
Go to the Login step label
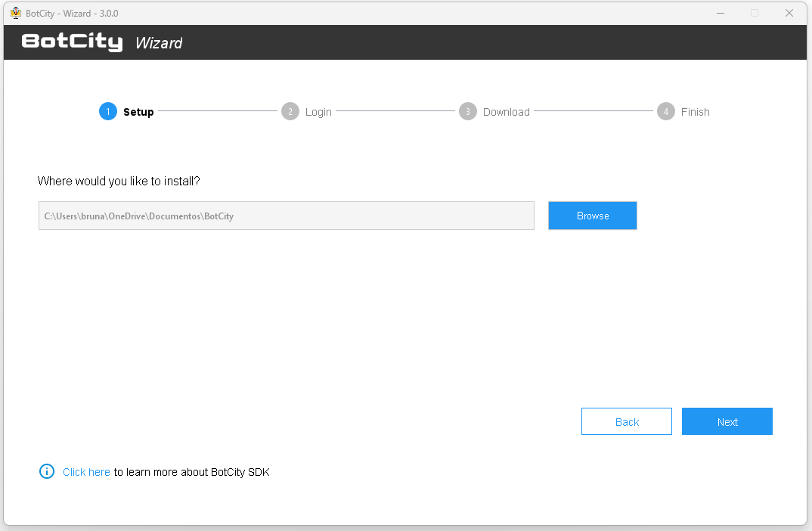(318, 112)
